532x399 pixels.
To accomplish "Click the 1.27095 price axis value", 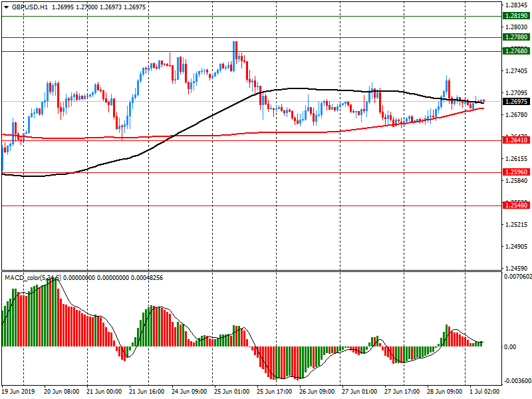I will [517, 92].
